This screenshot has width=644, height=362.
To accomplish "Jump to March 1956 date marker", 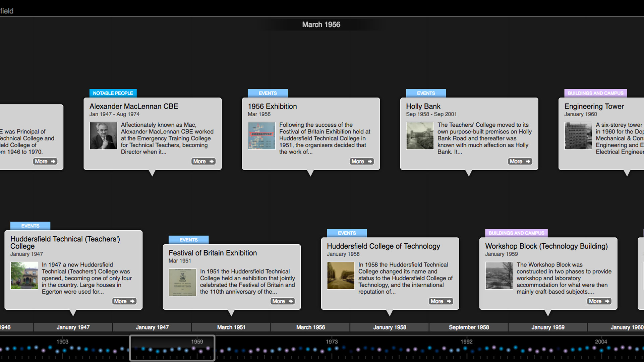I will pos(310,327).
